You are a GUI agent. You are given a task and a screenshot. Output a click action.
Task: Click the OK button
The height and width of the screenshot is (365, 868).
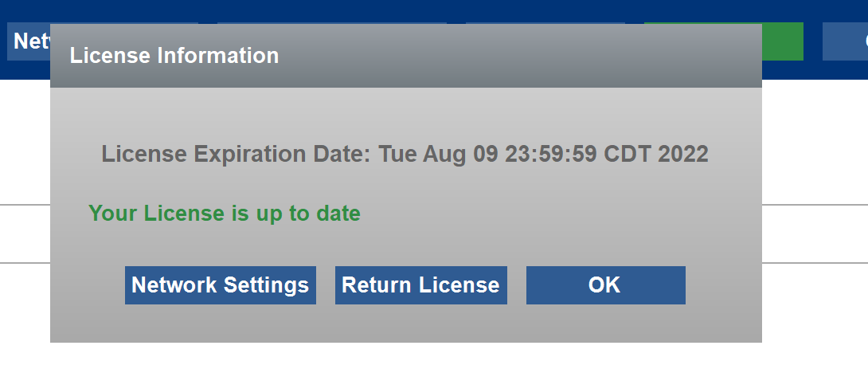pos(605,285)
